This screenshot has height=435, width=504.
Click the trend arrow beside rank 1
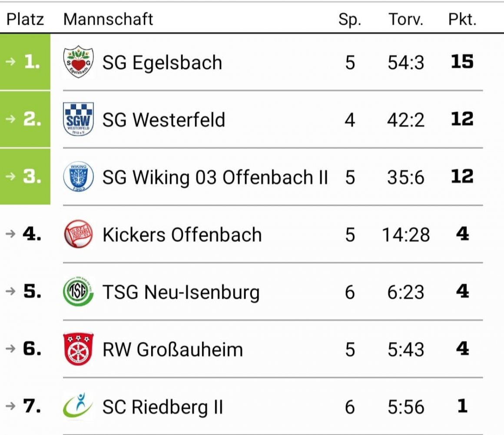(10, 61)
